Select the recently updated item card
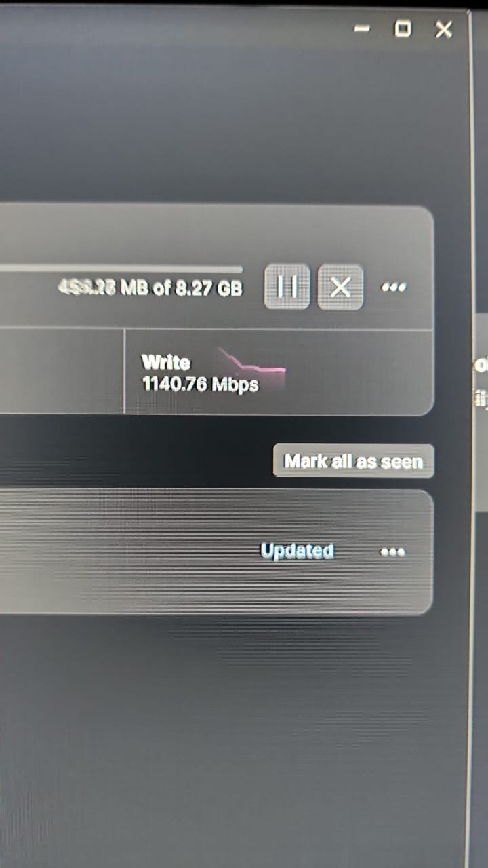The height and width of the screenshot is (868, 488). 216,552
